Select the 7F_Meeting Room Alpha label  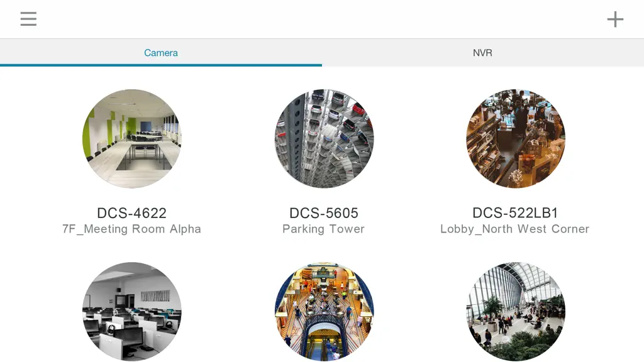point(132,229)
